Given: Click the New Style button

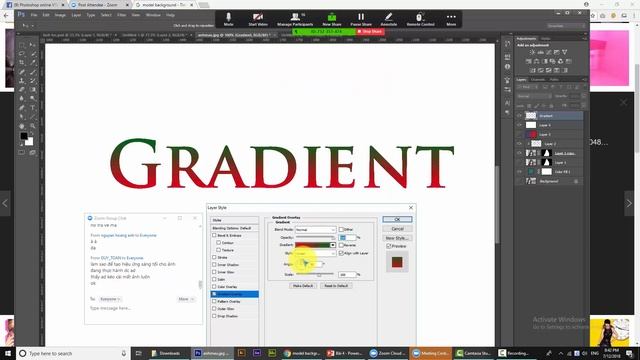Looking at the screenshot, I should pos(397,238).
